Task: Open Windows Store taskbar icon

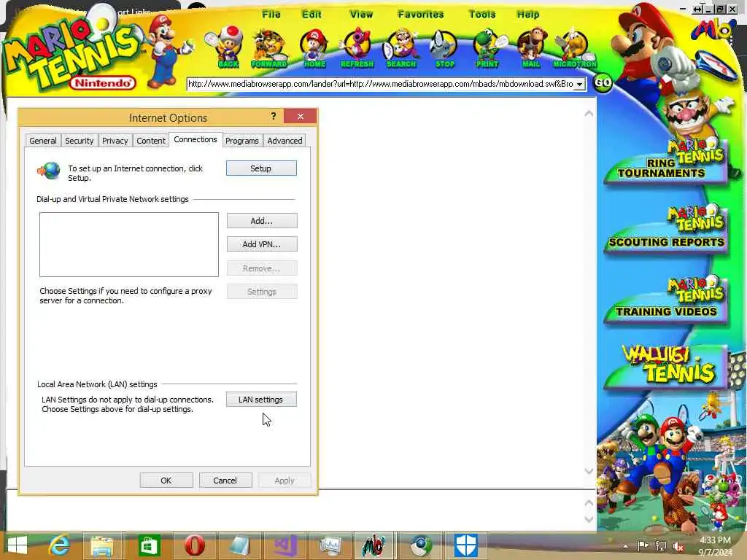Action: pos(148,545)
